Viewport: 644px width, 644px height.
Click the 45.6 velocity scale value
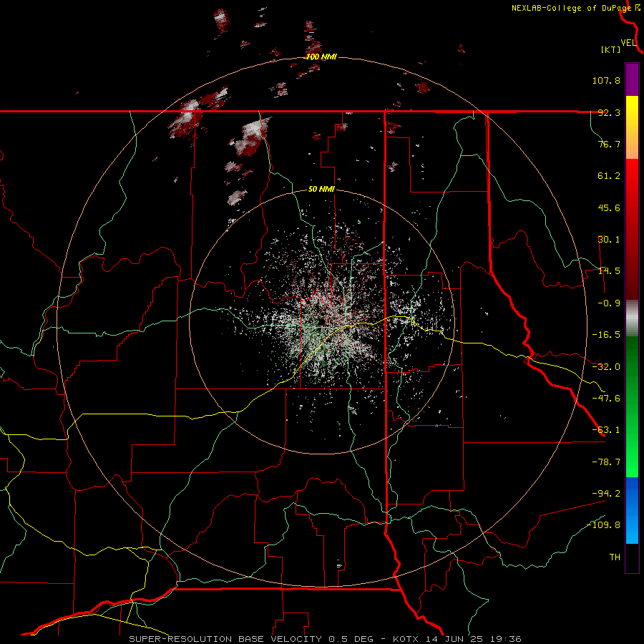click(x=609, y=208)
